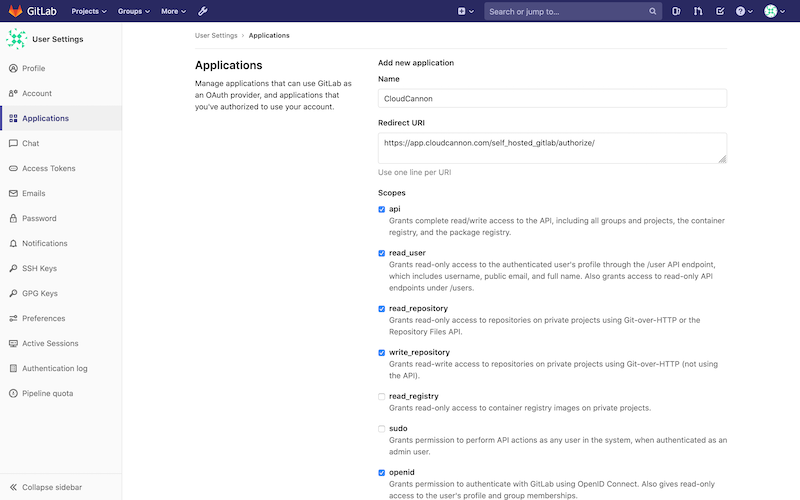
Task: Open the issues icon in top bar
Action: point(676,11)
